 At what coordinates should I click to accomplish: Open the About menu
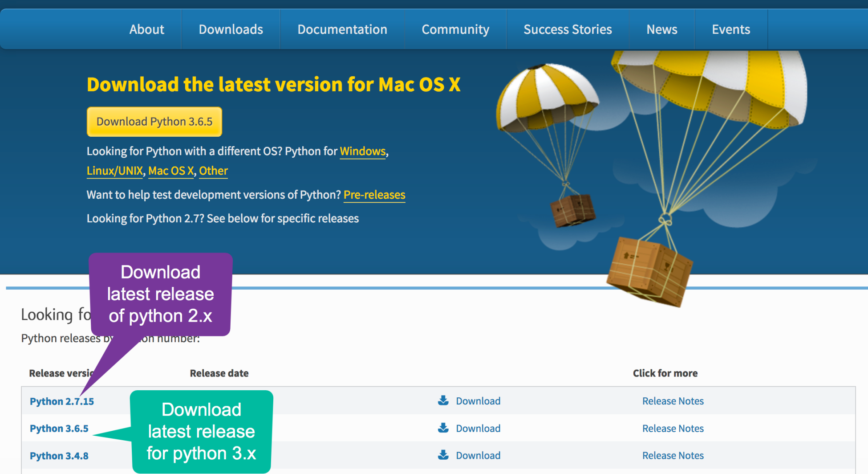(146, 29)
